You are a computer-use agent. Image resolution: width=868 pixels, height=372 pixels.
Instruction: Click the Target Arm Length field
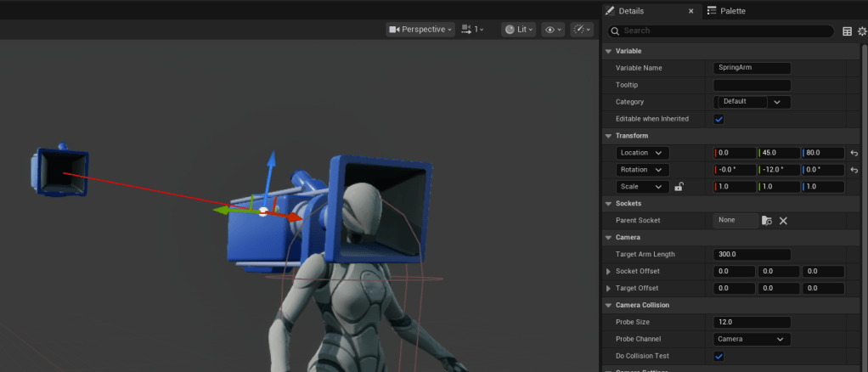click(752, 254)
